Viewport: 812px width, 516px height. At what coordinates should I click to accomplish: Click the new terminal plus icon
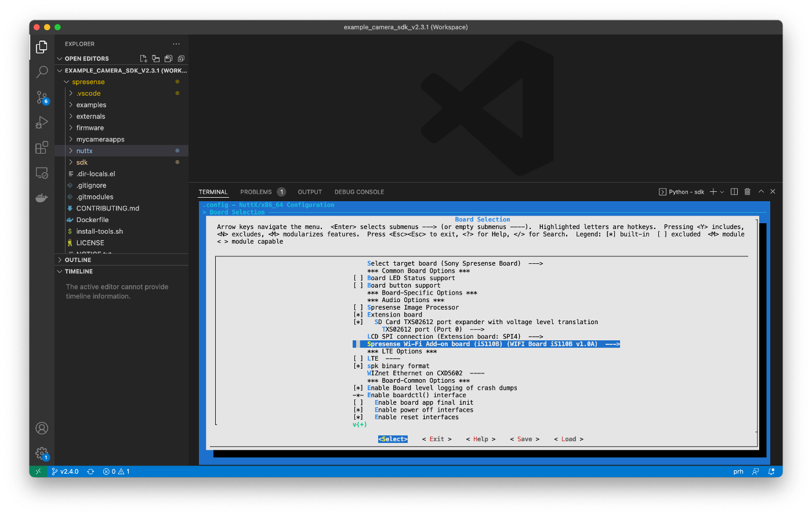click(x=713, y=192)
